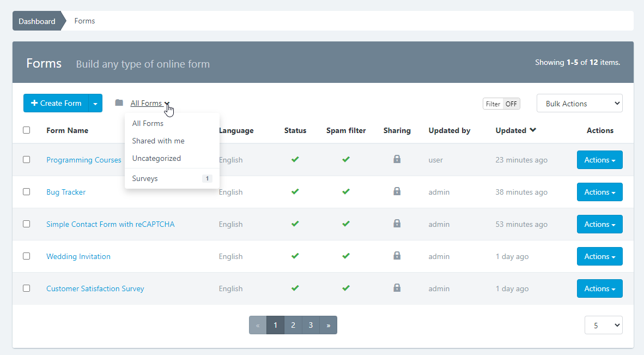Choose Shared with me from folder menu
The width and height of the screenshot is (644, 355).
coord(158,141)
